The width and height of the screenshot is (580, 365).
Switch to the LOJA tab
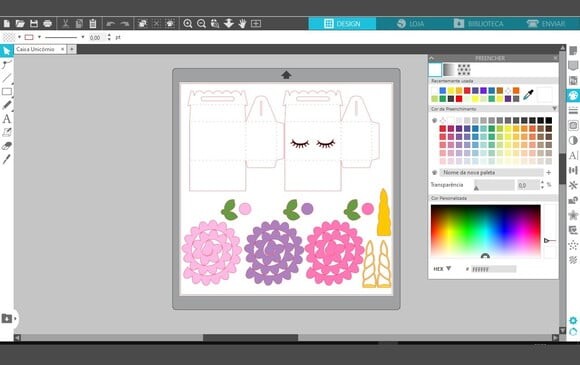coord(410,24)
